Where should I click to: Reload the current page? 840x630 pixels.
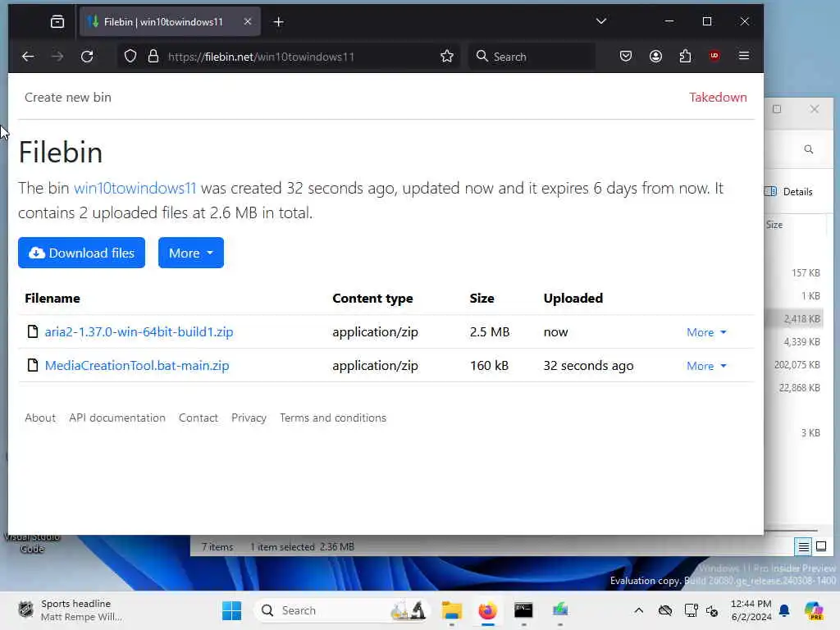[87, 57]
